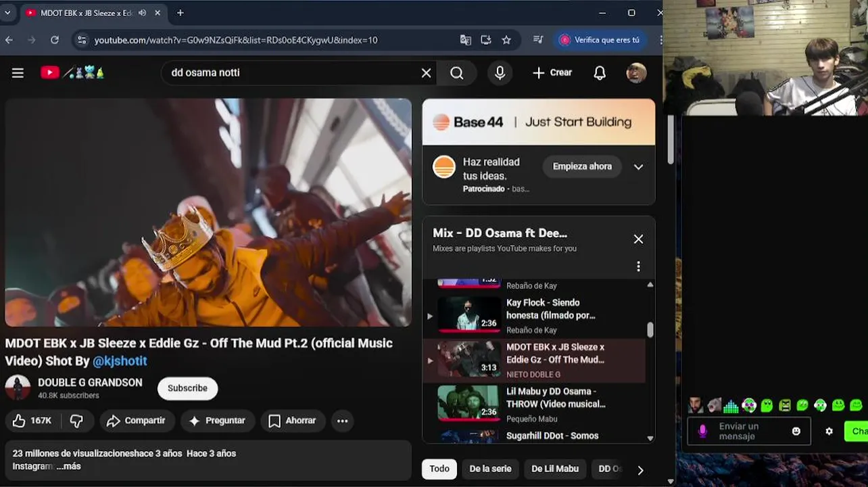868x487 pixels.
Task: Close the Mix - DD Osama playlist panel
Action: 638,239
